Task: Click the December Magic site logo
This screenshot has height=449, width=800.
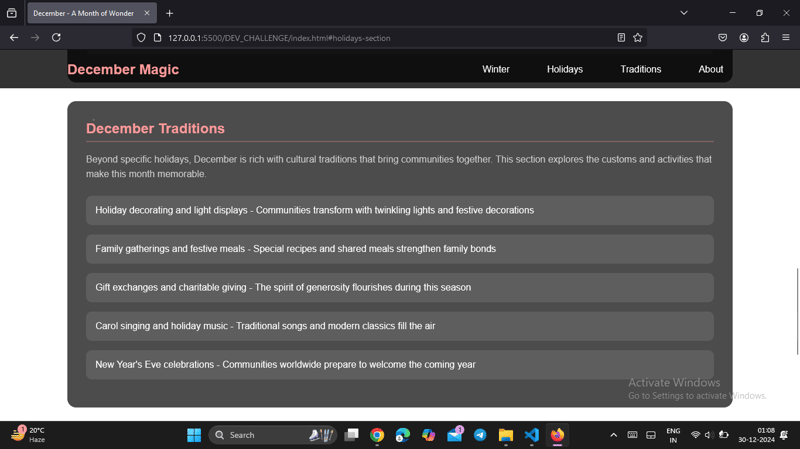Action: click(x=123, y=69)
